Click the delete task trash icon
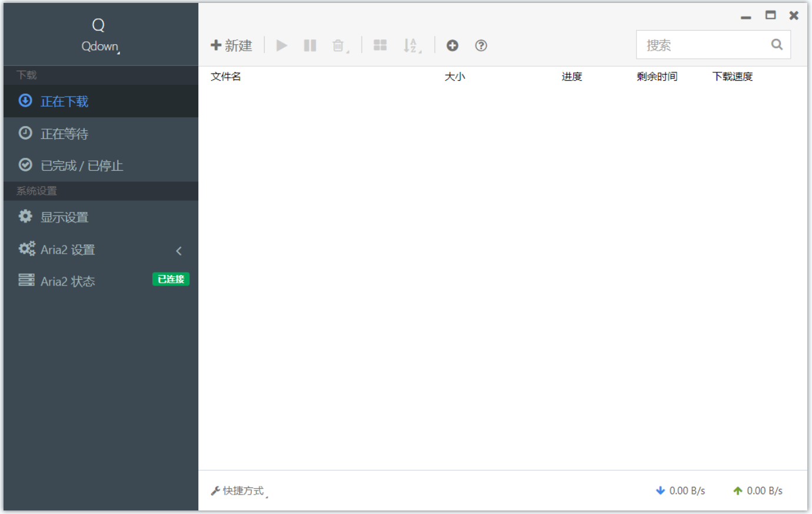Viewport: 812px width, 514px height. click(x=338, y=45)
